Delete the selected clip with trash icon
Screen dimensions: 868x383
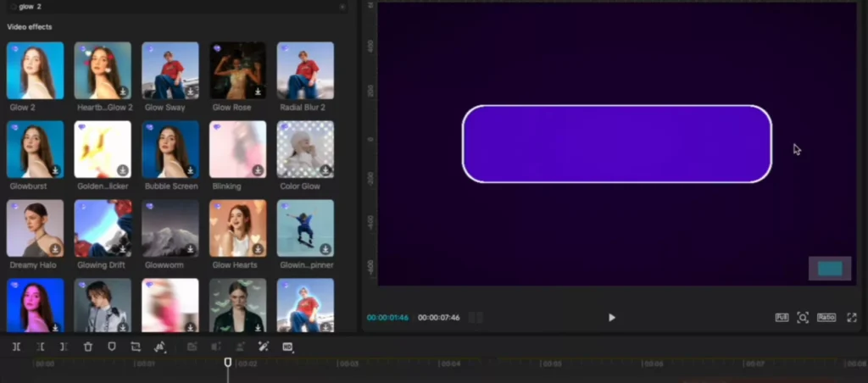[88, 347]
